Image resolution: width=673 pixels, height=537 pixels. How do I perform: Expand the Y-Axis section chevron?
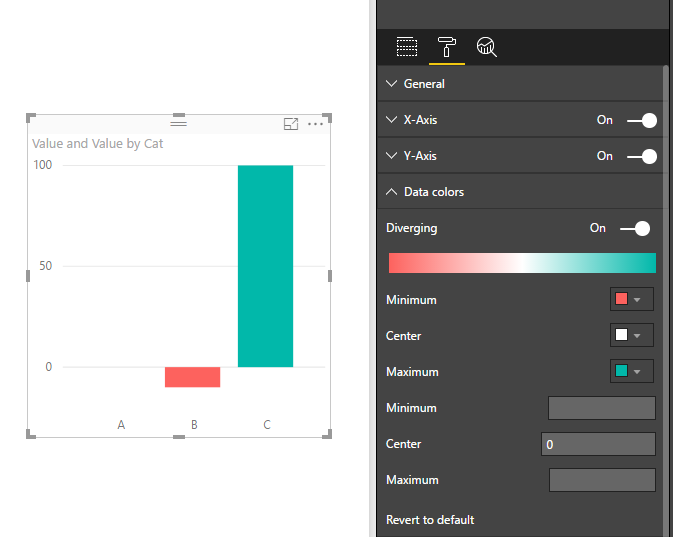click(391, 155)
